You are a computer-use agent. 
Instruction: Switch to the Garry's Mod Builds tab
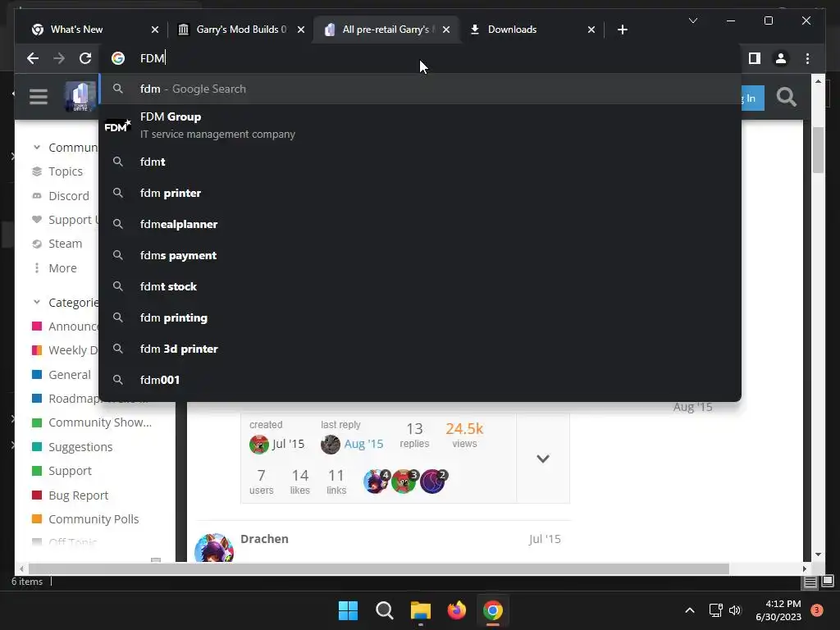(x=241, y=30)
